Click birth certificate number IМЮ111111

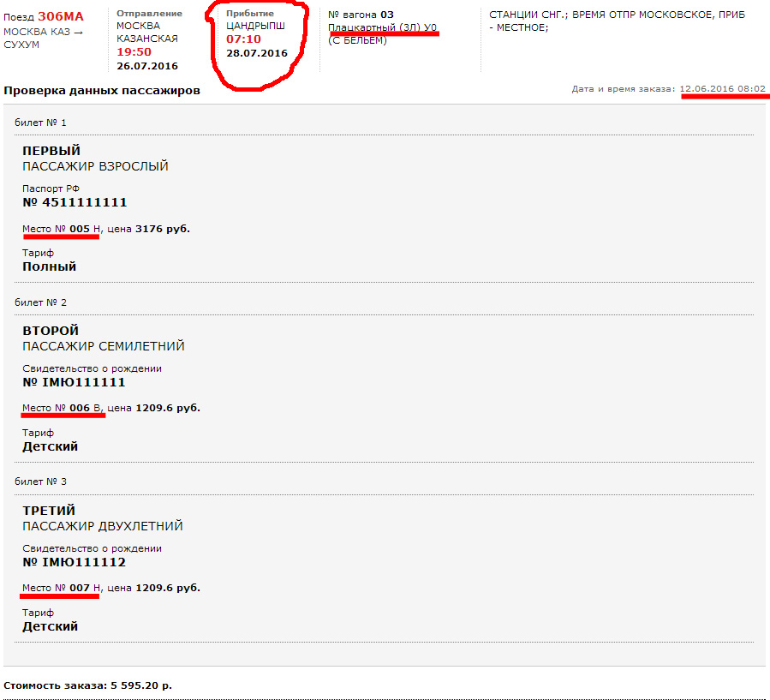click(74, 382)
